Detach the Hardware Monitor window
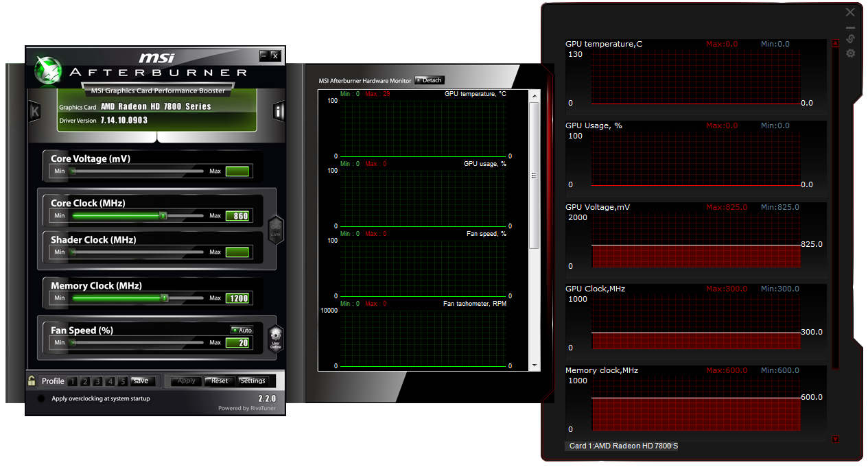Screen dimensions: 868x469 pos(430,80)
